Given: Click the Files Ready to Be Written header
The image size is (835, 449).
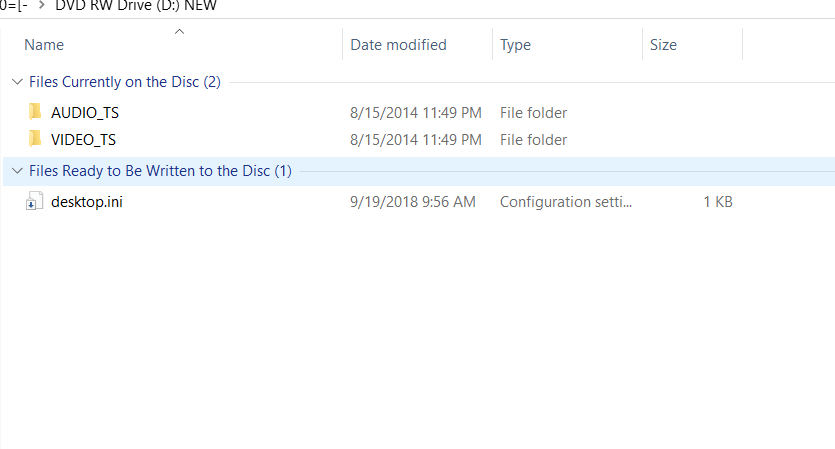Looking at the screenshot, I should click(160, 171).
